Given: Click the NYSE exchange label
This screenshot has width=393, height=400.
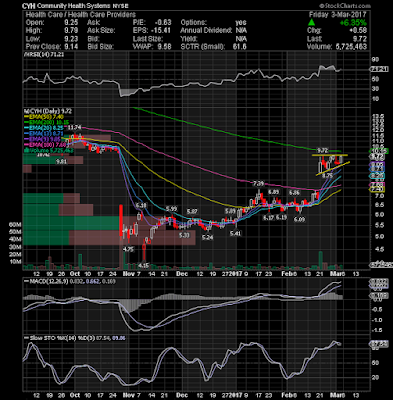Looking at the screenshot, I should [x=121, y=6].
